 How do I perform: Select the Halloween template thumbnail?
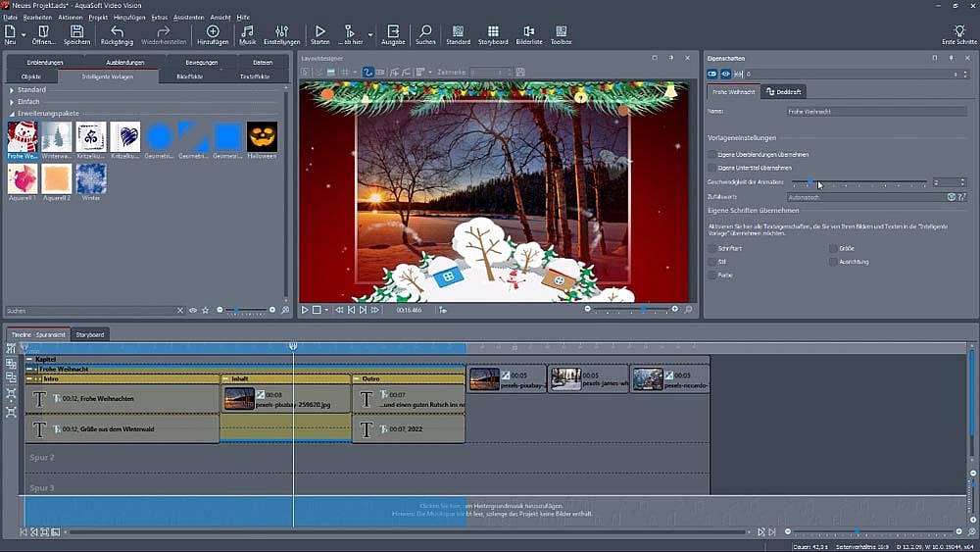262,138
